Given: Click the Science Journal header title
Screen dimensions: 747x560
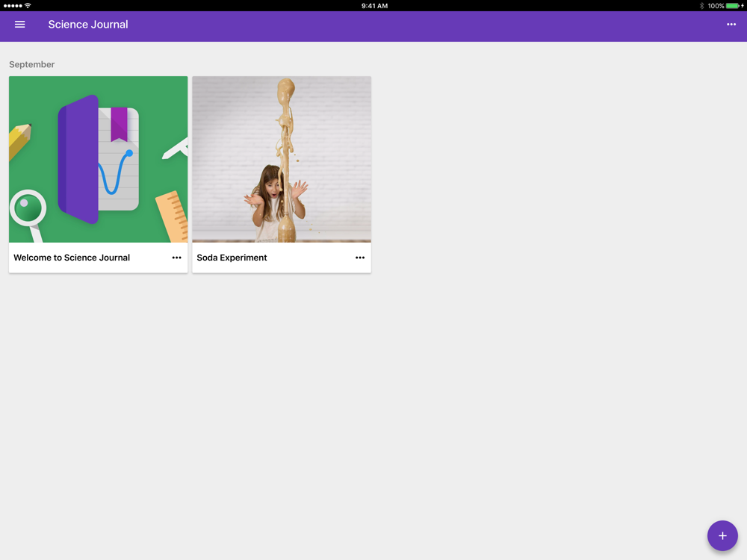Looking at the screenshot, I should [x=88, y=25].
